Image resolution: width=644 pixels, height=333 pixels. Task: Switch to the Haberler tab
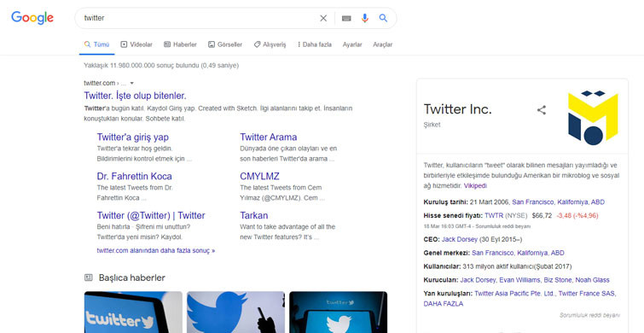pyautogui.click(x=180, y=44)
